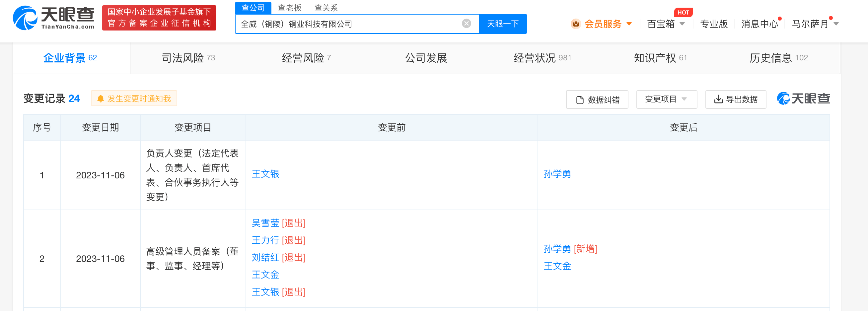Open the 会员服务 dropdown arrow
The width and height of the screenshot is (868, 311).
629,24
